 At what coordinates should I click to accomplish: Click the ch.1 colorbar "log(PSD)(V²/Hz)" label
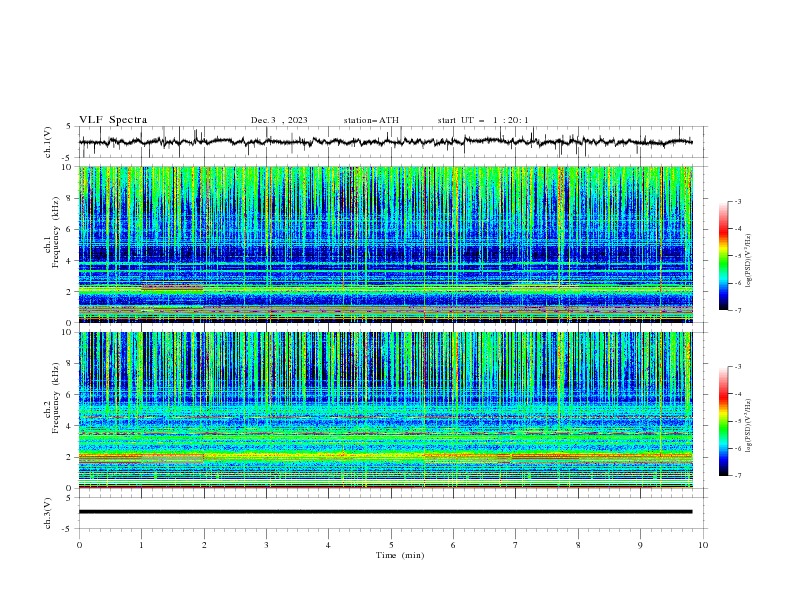point(748,261)
